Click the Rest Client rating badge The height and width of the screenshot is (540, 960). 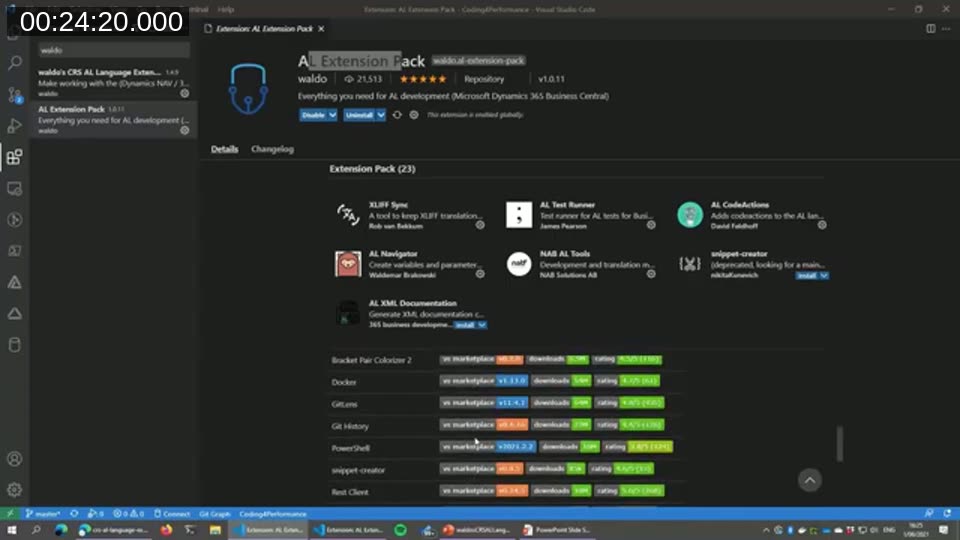tap(629, 491)
